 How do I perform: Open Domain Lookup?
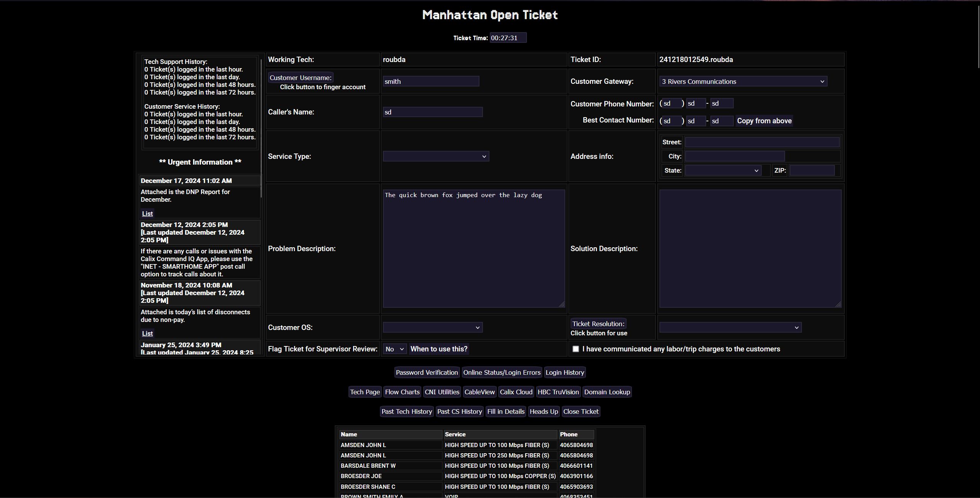(x=607, y=392)
